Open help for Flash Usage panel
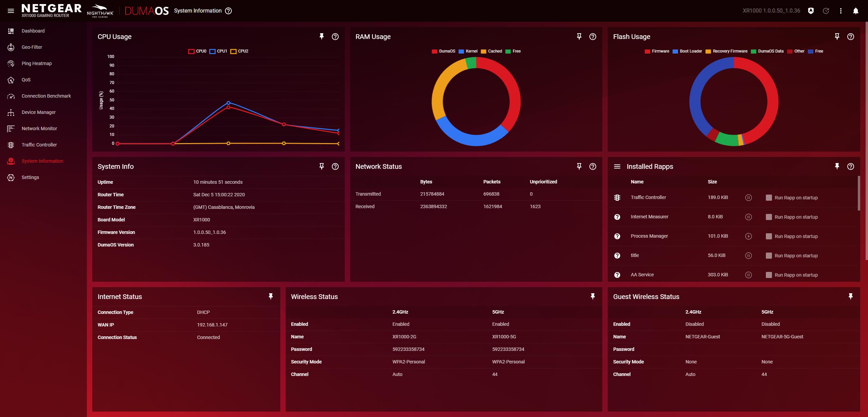 pyautogui.click(x=850, y=37)
